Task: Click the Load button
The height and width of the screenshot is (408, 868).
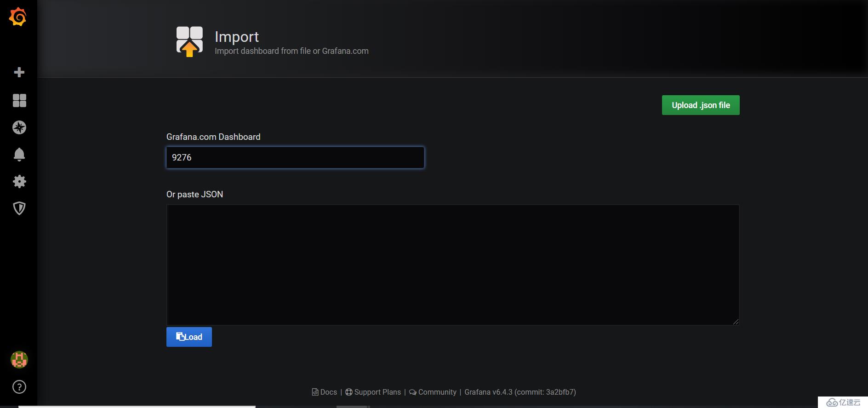Action: 189,337
